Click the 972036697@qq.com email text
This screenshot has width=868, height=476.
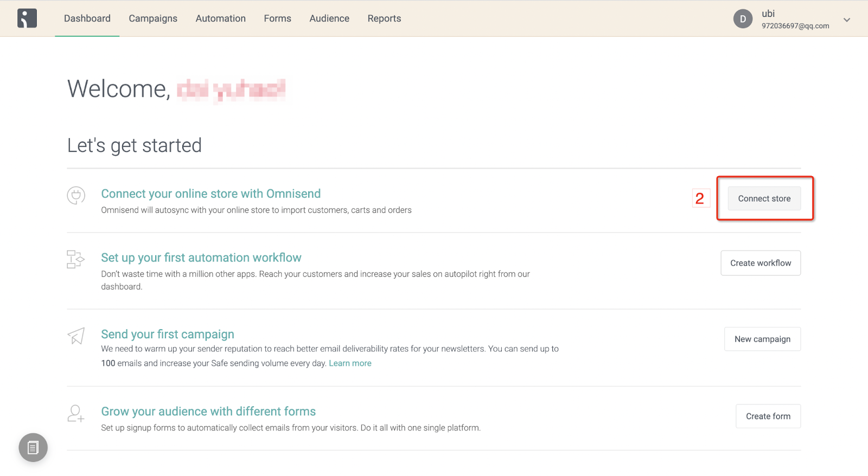pos(795,26)
